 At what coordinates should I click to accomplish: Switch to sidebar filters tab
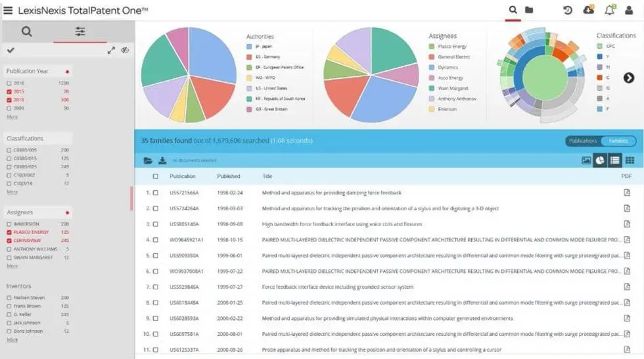(x=80, y=31)
